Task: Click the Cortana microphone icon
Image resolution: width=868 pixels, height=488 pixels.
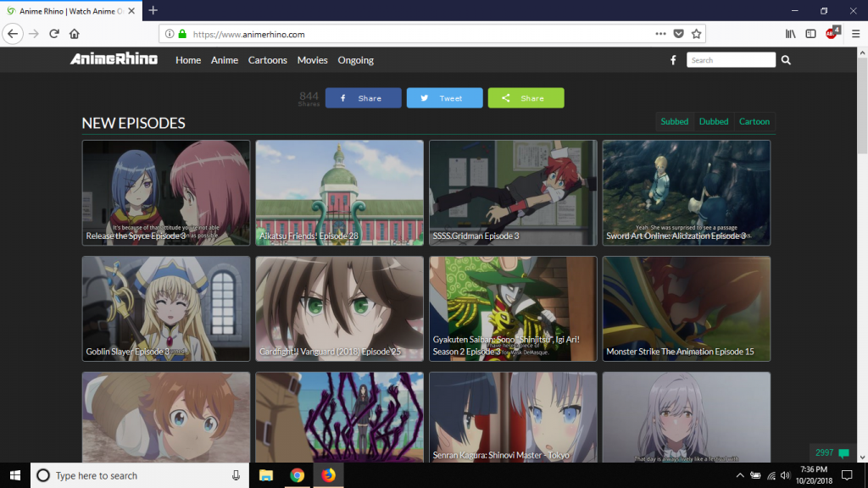Action: coord(236,475)
